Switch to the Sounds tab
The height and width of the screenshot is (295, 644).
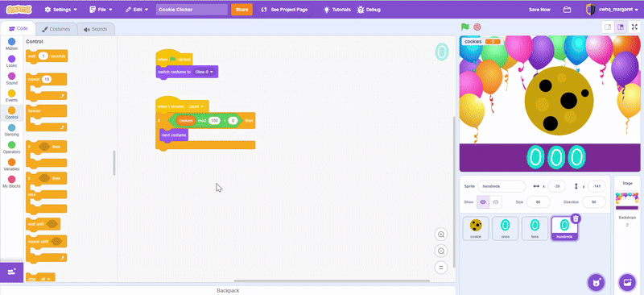pyautogui.click(x=96, y=29)
